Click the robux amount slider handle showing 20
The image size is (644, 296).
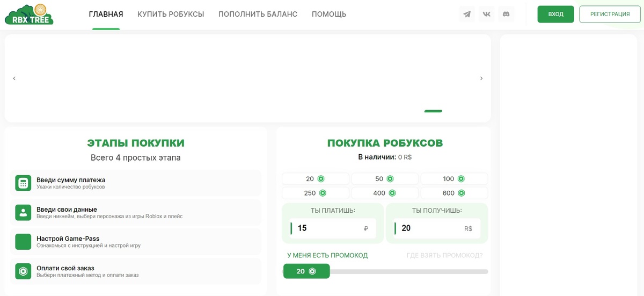306,271
